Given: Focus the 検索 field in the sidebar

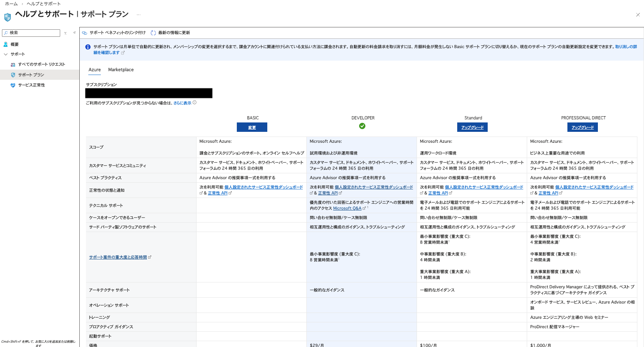Looking at the screenshot, I should point(31,33).
